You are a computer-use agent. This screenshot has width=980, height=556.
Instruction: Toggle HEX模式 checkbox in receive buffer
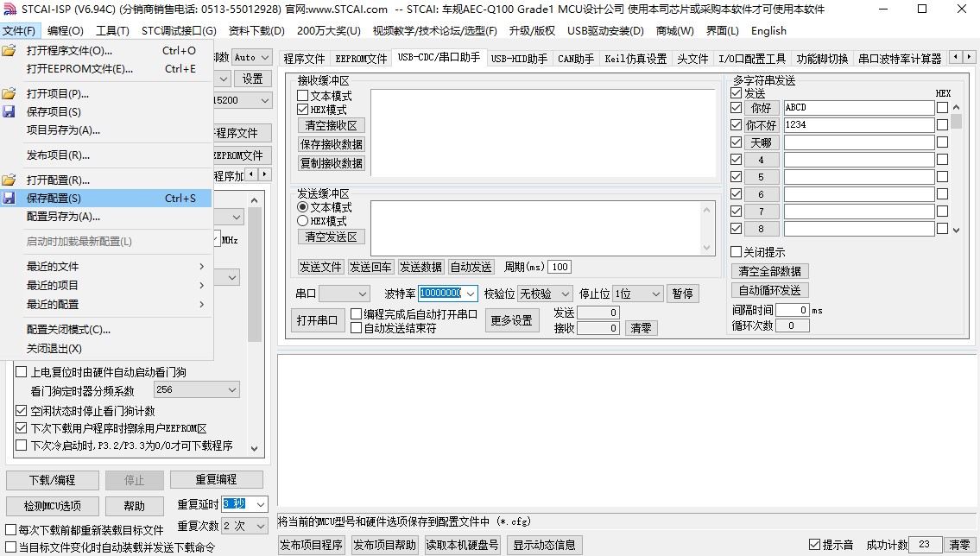pyautogui.click(x=303, y=110)
